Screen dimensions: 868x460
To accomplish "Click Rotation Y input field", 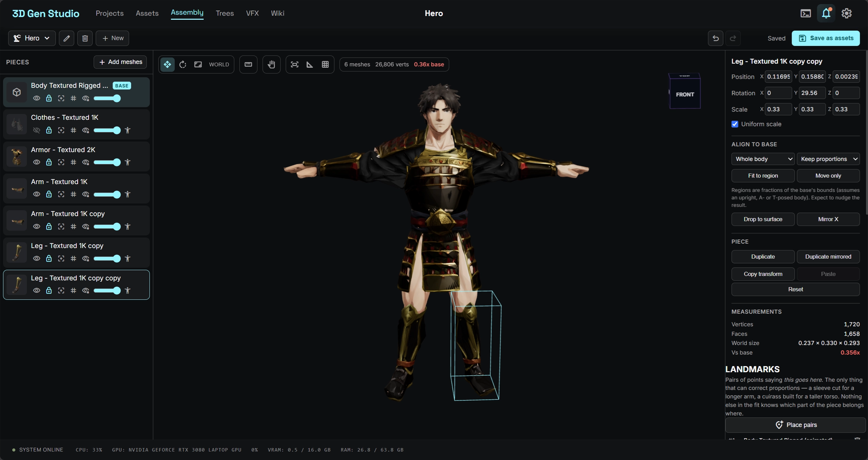I will click(x=812, y=93).
